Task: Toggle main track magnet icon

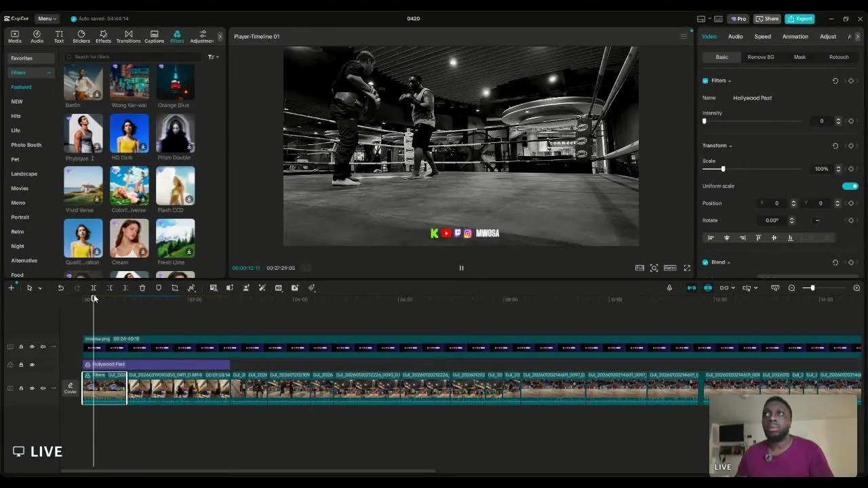Action: click(692, 288)
